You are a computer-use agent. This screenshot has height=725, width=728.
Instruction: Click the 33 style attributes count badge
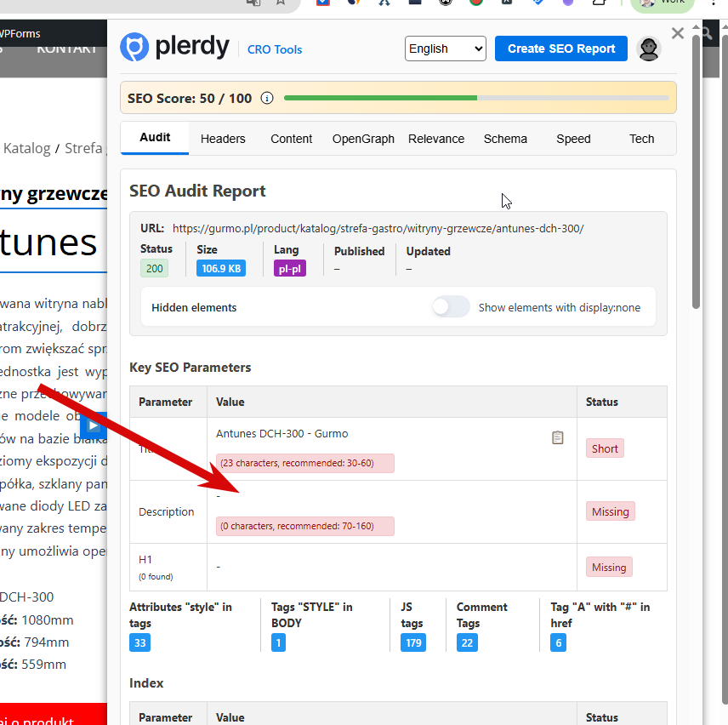click(139, 642)
